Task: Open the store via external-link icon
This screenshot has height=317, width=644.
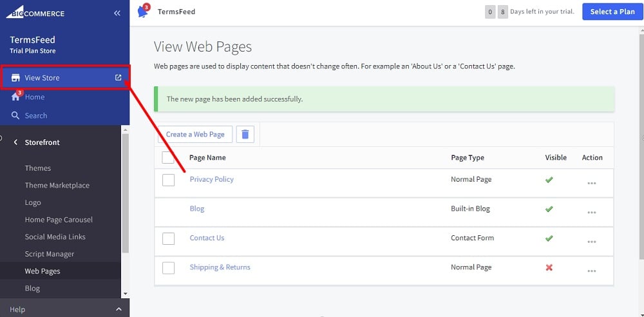Action: coord(118,77)
